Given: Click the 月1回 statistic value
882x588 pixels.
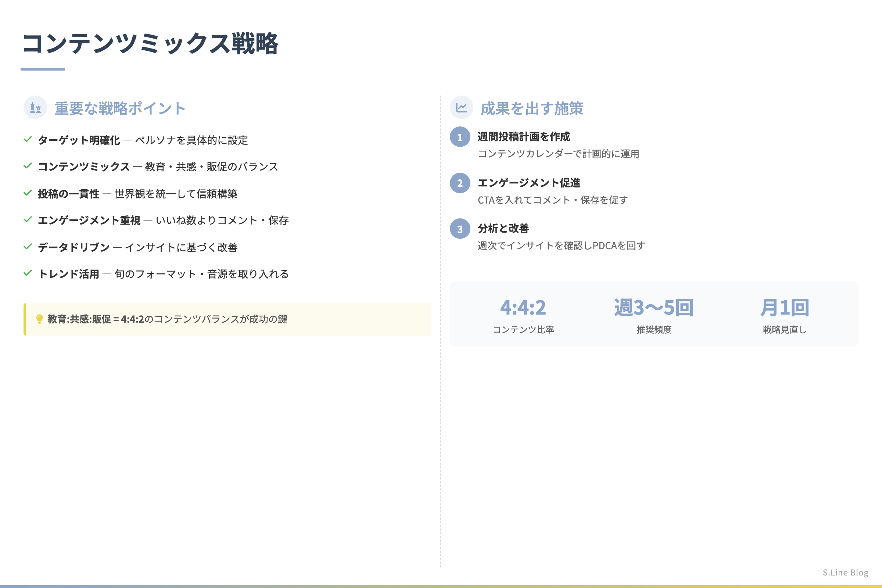Looking at the screenshot, I should 785,308.
